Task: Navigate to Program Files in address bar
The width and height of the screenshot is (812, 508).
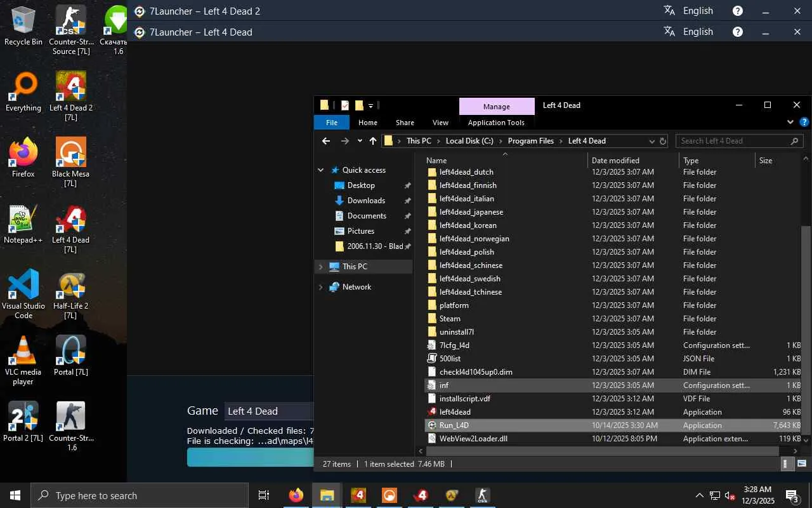Action: point(530,141)
